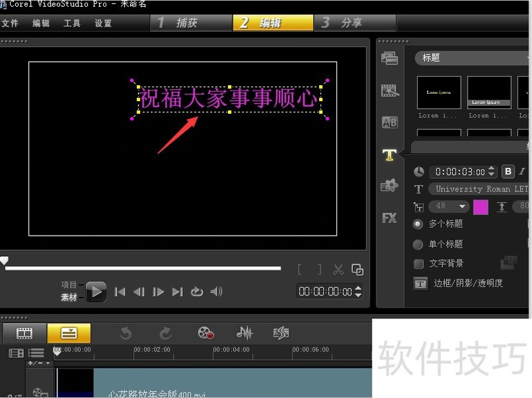Go to the 2 Edit step
Image resolution: width=532 pixels, height=398 pixels.
[x=273, y=23]
